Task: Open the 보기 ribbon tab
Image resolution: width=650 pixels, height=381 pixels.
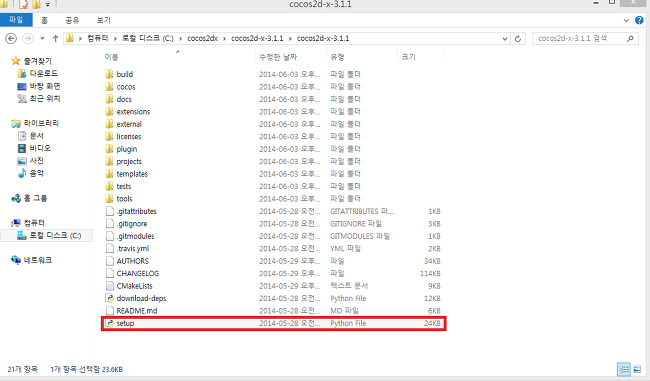Action: coord(103,20)
